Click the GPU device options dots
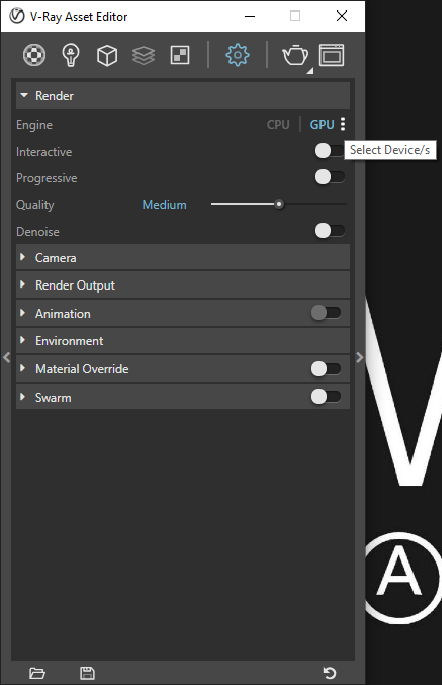 pos(343,124)
